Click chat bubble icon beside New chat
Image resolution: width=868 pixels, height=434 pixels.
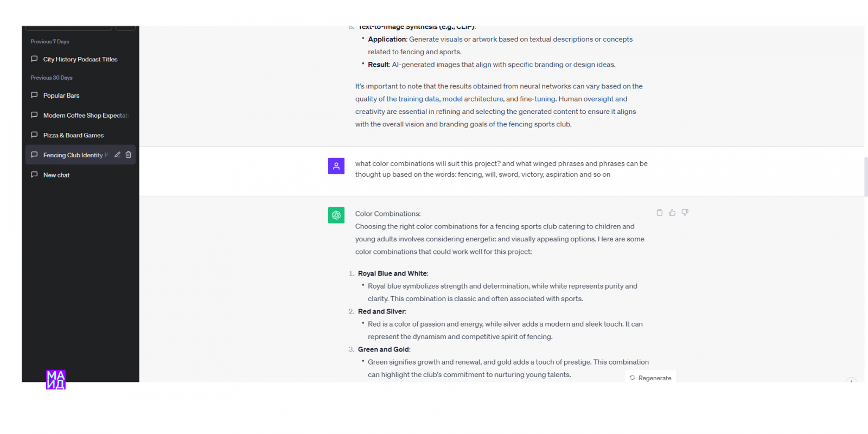(x=34, y=175)
